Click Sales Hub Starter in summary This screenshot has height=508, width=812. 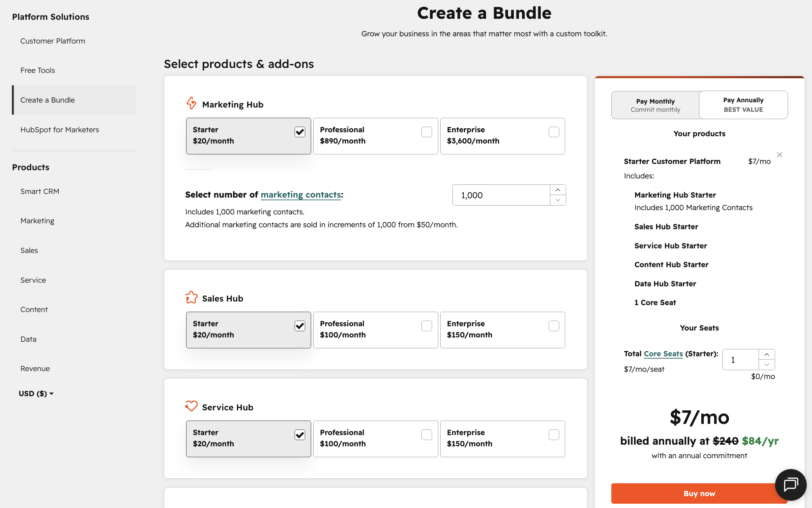(x=666, y=226)
